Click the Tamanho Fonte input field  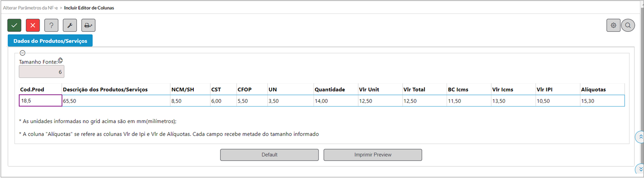tap(41, 72)
